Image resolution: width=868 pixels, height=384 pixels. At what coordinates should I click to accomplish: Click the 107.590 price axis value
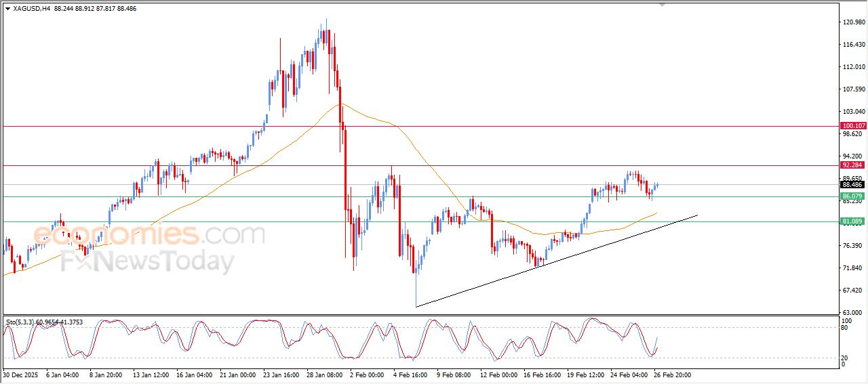point(853,89)
